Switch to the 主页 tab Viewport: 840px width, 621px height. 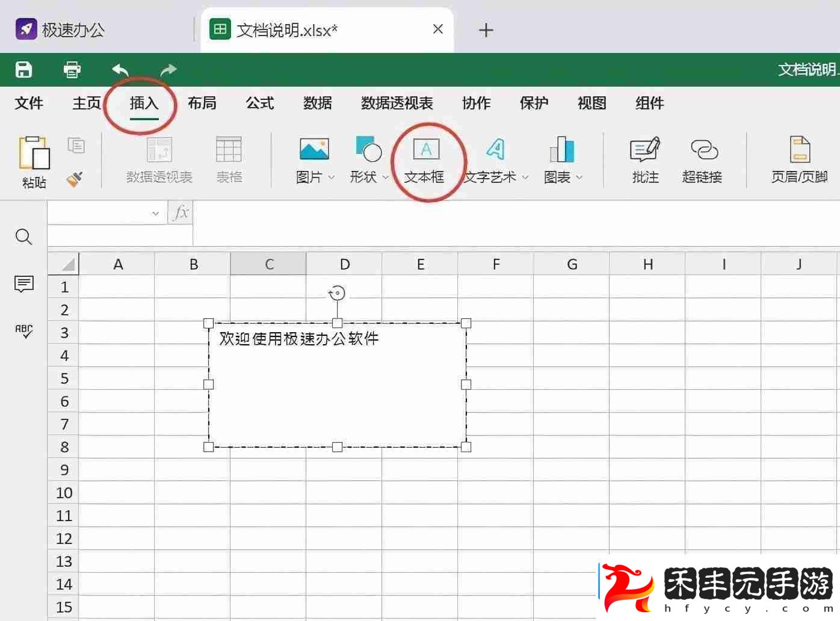pos(87,103)
